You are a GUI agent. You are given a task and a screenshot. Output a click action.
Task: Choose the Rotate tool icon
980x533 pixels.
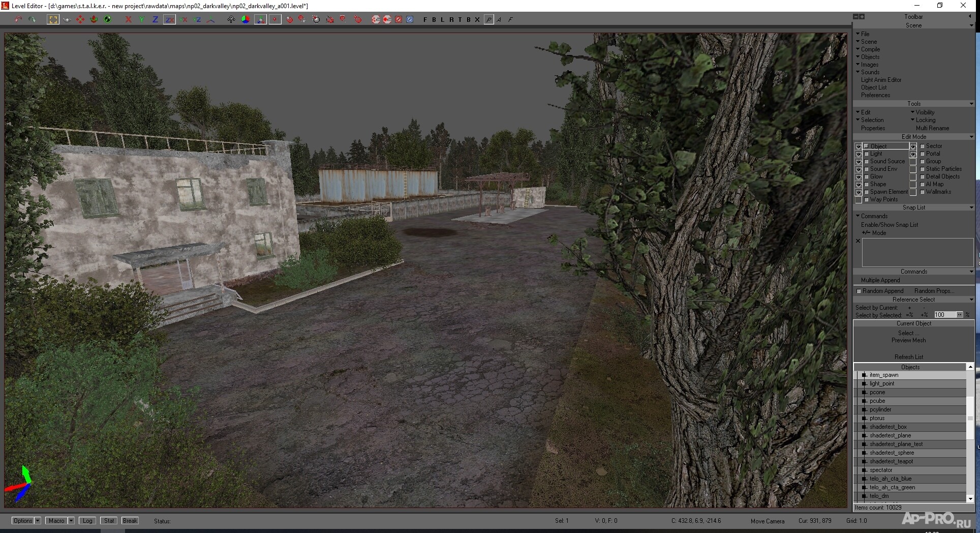[94, 19]
